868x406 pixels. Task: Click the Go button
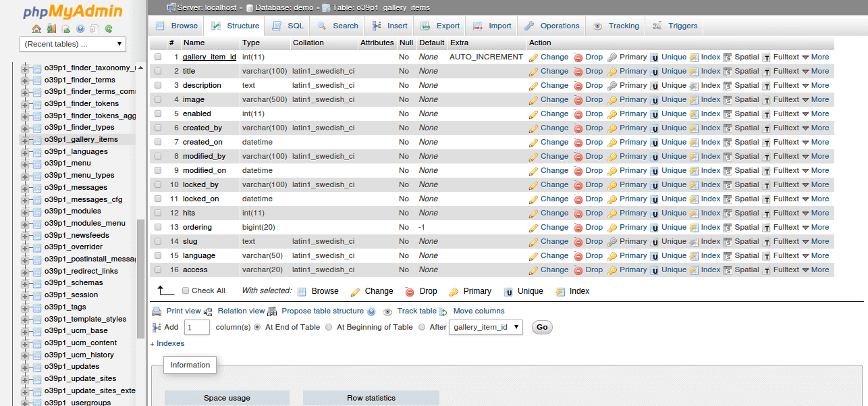point(542,327)
